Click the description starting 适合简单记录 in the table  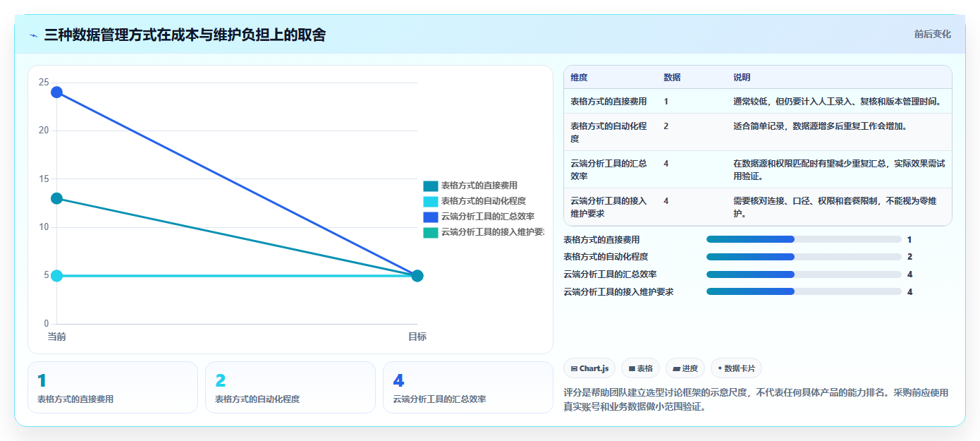click(820, 126)
